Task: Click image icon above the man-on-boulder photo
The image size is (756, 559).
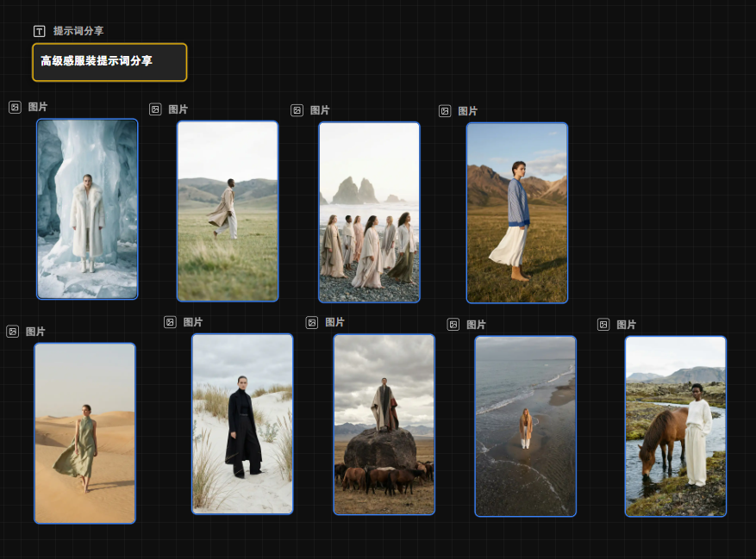Action: tap(312, 322)
